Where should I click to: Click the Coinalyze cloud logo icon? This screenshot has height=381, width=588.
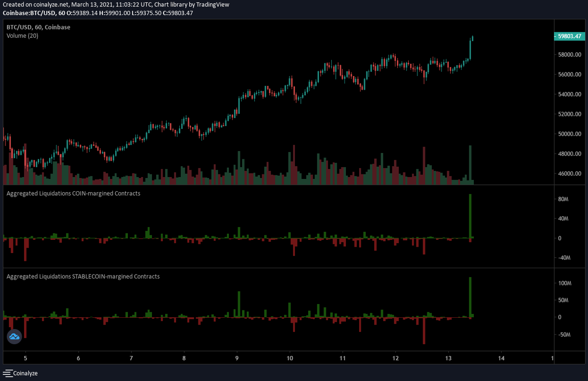[14, 336]
